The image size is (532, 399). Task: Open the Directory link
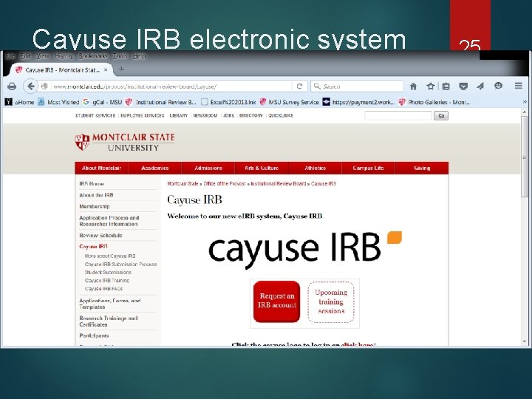(250, 116)
